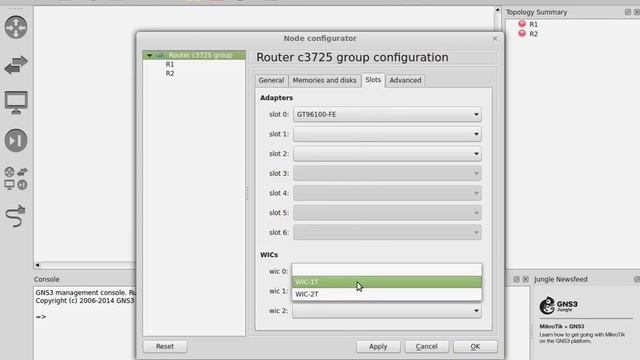Screen dimensions: 640x360
Task: Switch to Memories and disks tab
Action: click(324, 80)
